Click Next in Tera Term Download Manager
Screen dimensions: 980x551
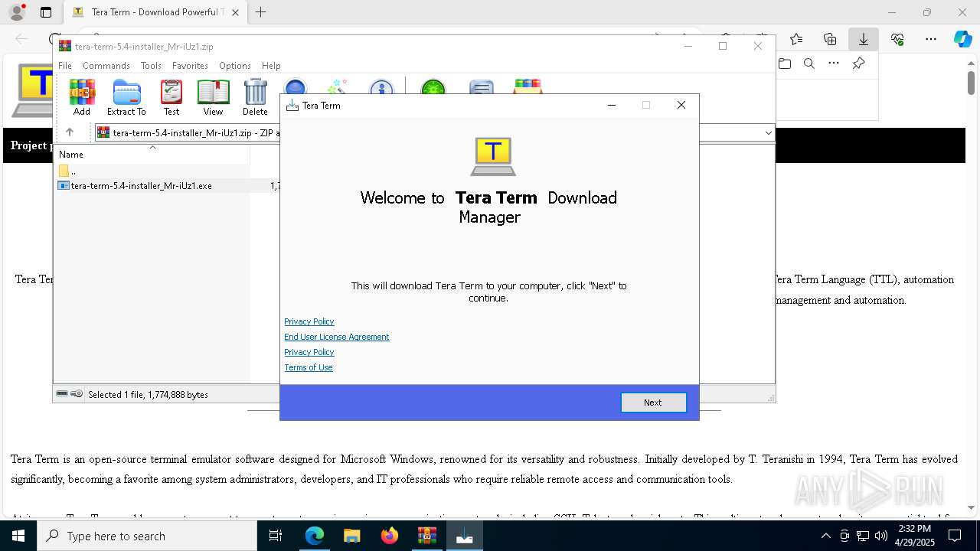pos(653,403)
